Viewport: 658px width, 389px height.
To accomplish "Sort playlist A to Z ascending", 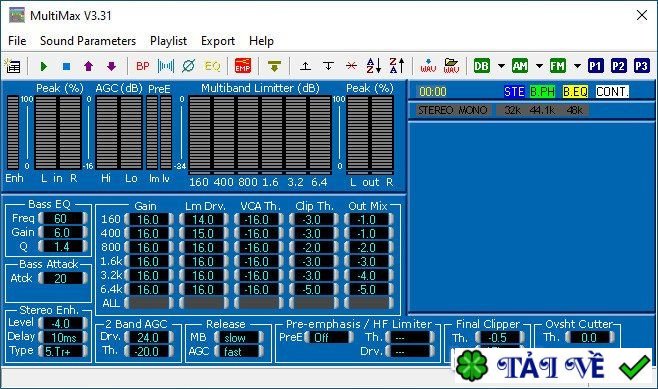I will [x=374, y=66].
